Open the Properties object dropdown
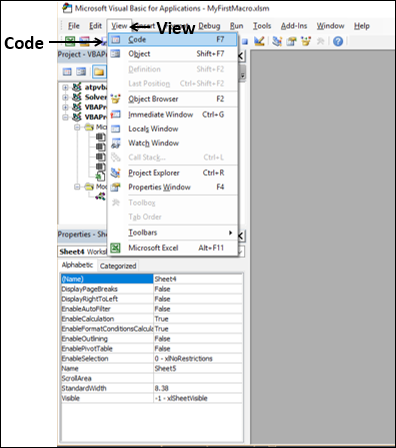 pyautogui.click(x=242, y=251)
